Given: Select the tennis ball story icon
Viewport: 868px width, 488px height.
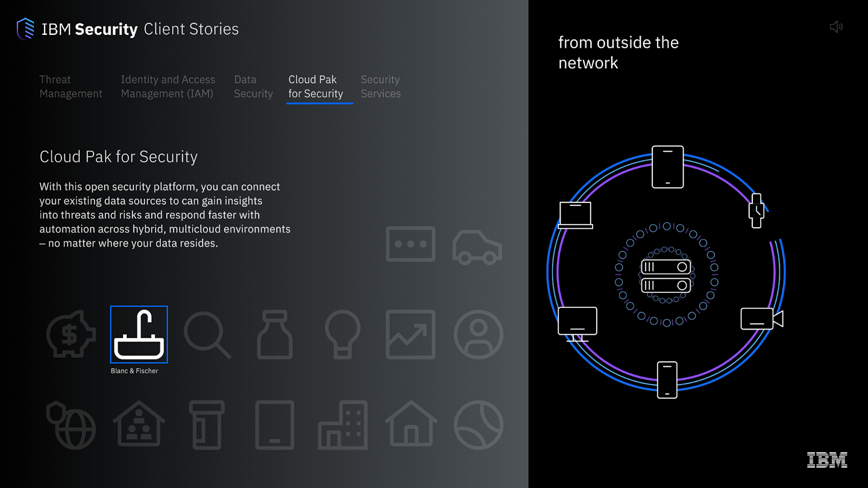Looking at the screenshot, I should point(479,425).
